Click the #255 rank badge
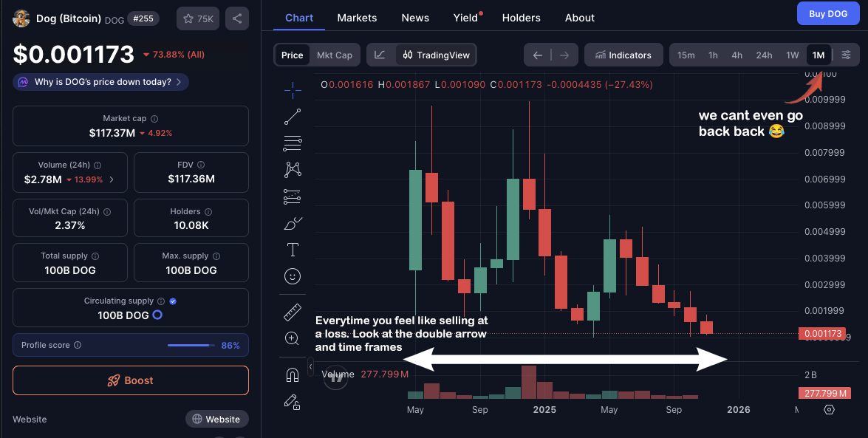This screenshot has width=868, height=438. coord(143,18)
